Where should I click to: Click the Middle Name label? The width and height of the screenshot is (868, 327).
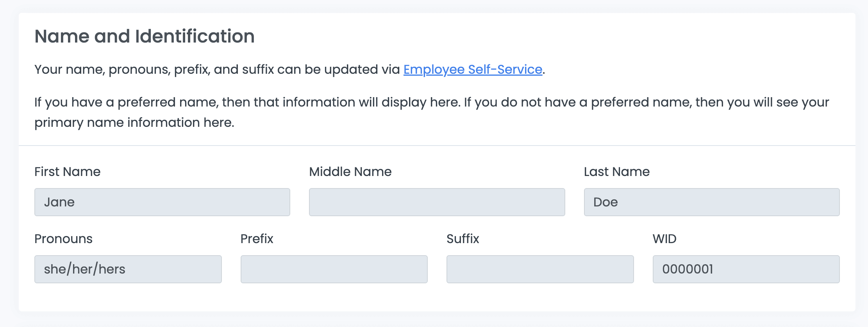(350, 172)
